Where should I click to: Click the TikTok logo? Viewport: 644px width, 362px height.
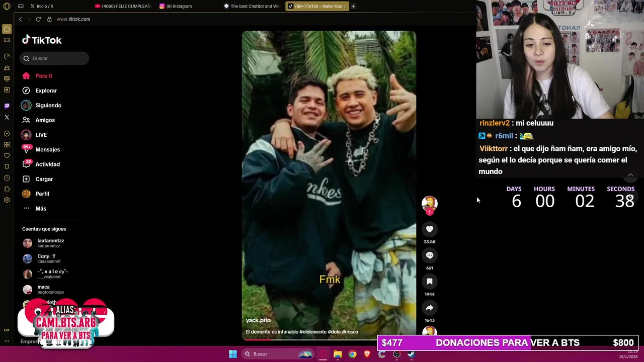[42, 40]
